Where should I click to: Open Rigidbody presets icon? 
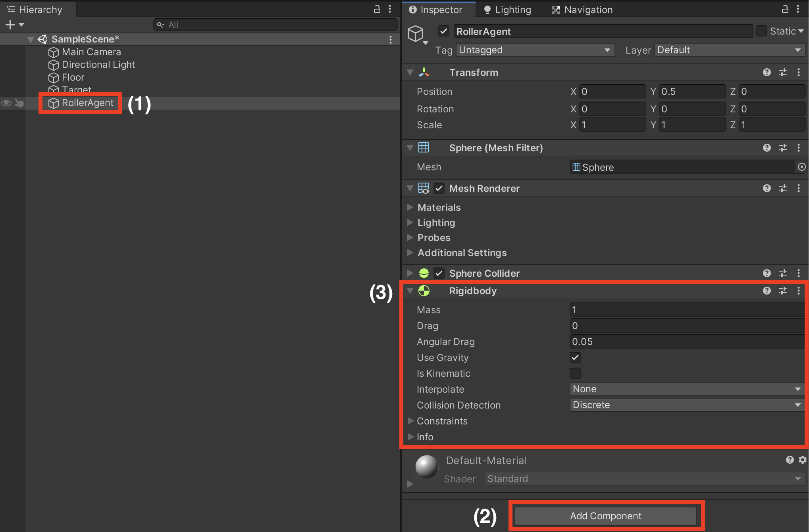[x=783, y=291]
